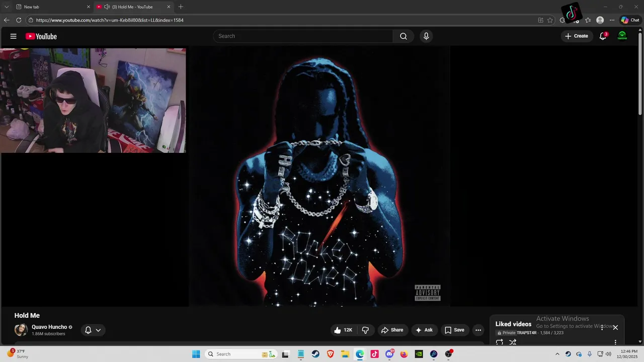
Task: Add this page to favorites star
Action: click(x=550, y=20)
